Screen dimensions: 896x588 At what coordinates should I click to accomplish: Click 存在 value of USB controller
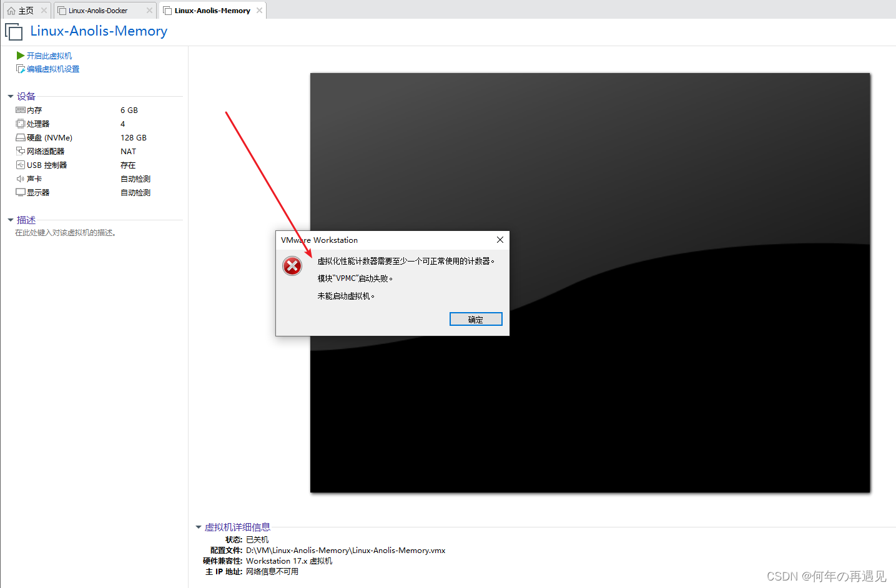click(128, 165)
